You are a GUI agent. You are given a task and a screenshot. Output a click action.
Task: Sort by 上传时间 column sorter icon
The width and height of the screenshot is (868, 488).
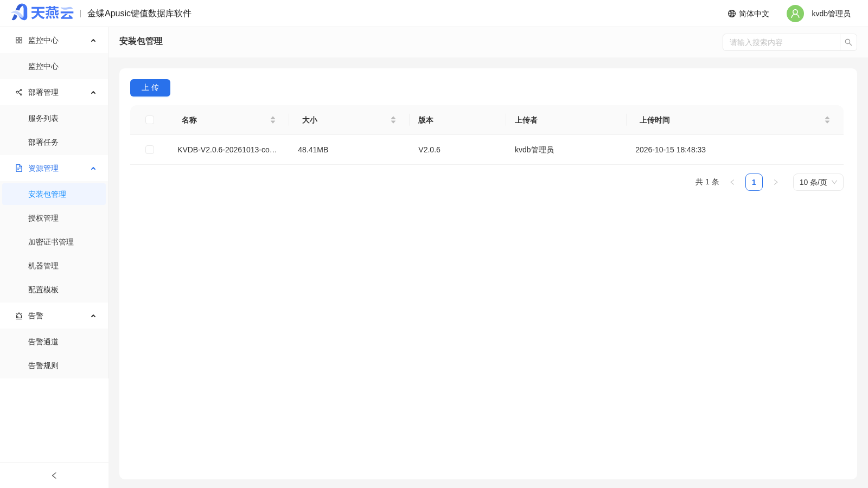pos(827,120)
